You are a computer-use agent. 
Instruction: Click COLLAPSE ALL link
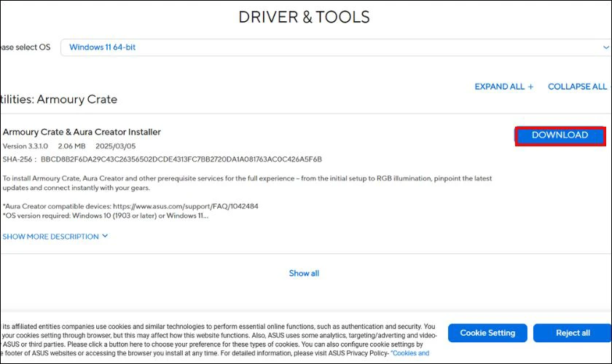tap(577, 87)
